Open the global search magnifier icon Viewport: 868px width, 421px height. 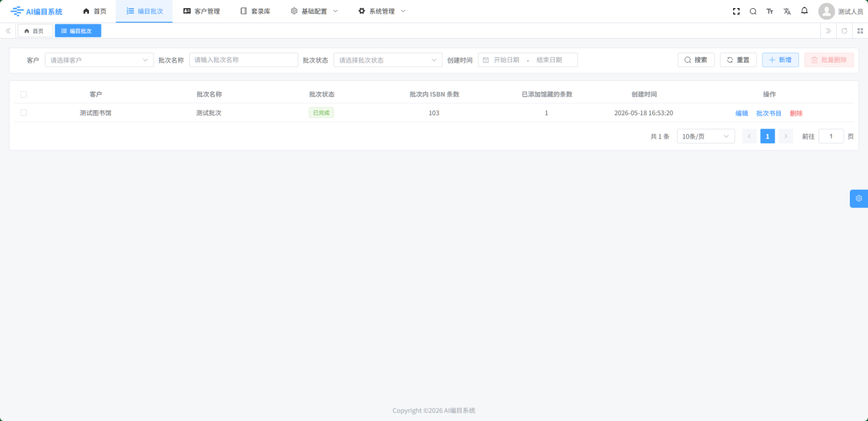(753, 11)
